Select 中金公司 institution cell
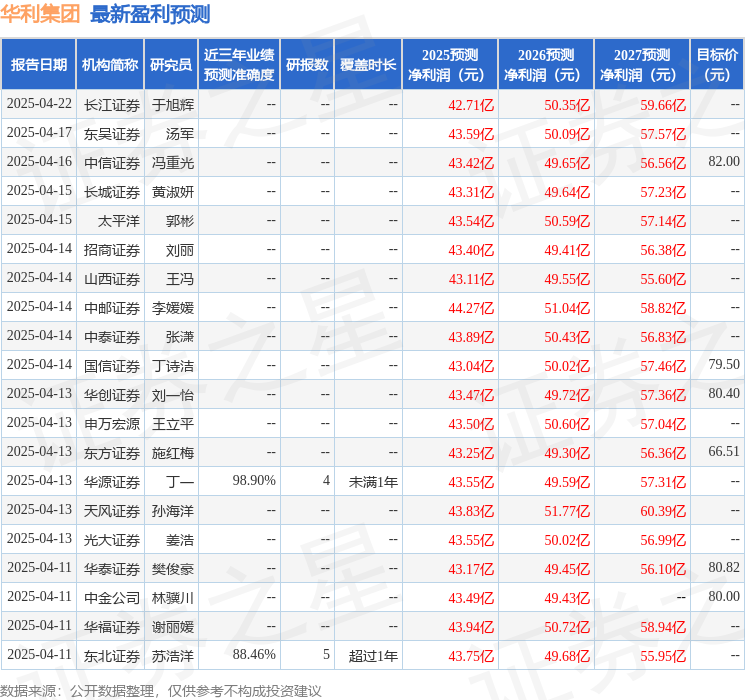Image resolution: width=745 pixels, height=700 pixels. (x=112, y=598)
